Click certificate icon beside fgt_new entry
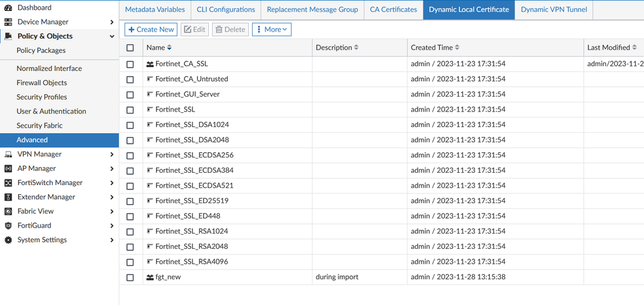The image size is (644, 305). (x=150, y=277)
